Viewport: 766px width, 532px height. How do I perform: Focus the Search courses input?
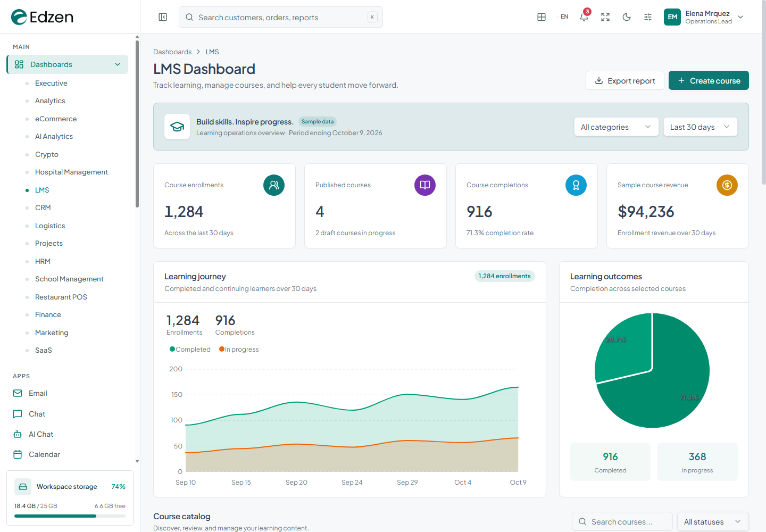[x=622, y=522]
